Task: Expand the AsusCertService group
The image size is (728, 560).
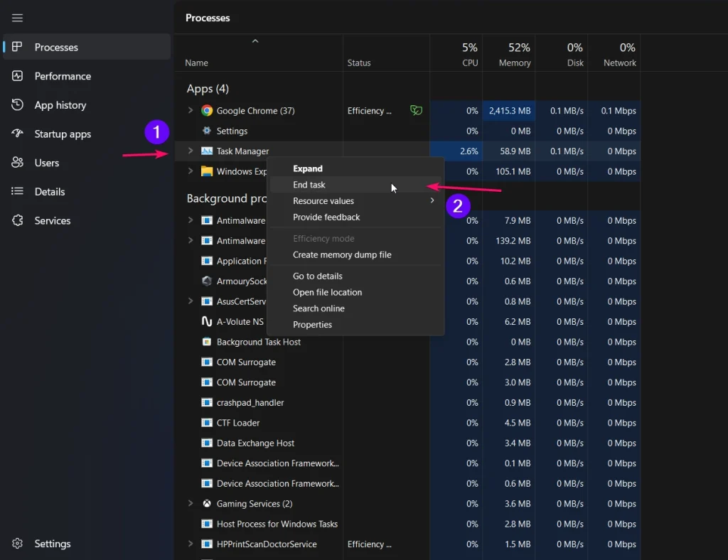Action: click(x=191, y=301)
